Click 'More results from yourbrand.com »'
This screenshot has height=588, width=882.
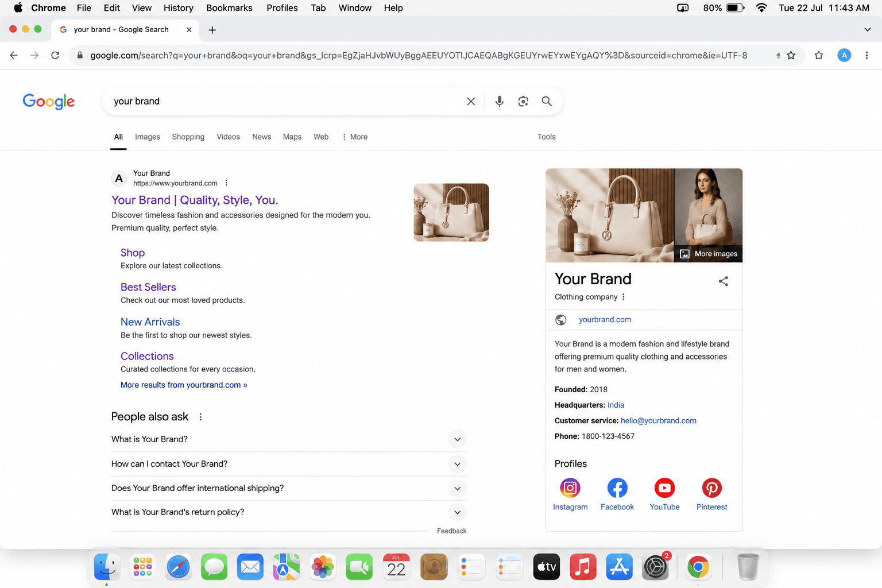pyautogui.click(x=184, y=385)
